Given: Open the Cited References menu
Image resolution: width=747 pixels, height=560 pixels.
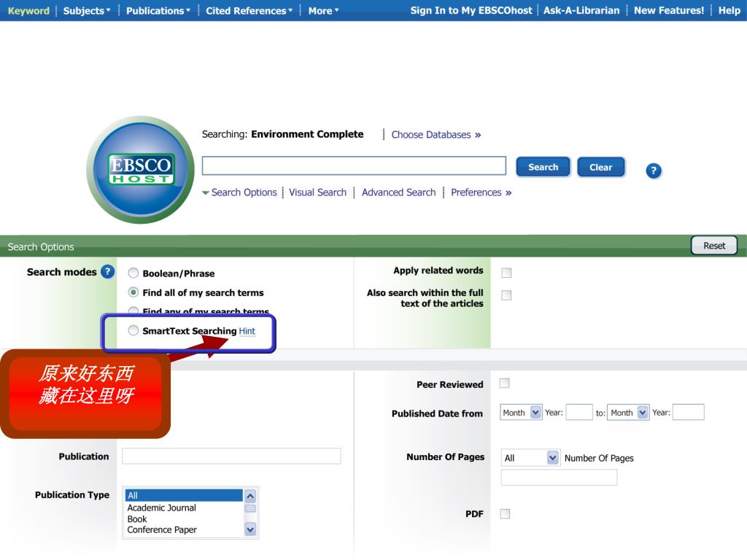Looking at the screenshot, I should click(249, 10).
